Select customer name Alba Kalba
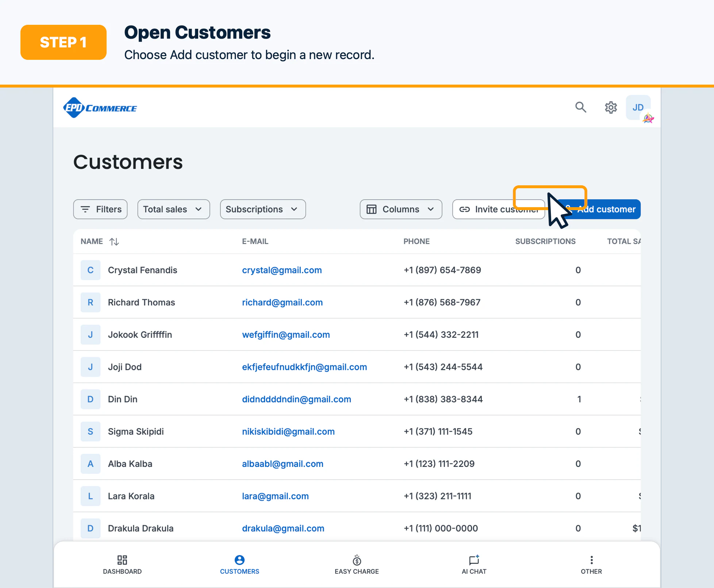 tap(130, 464)
